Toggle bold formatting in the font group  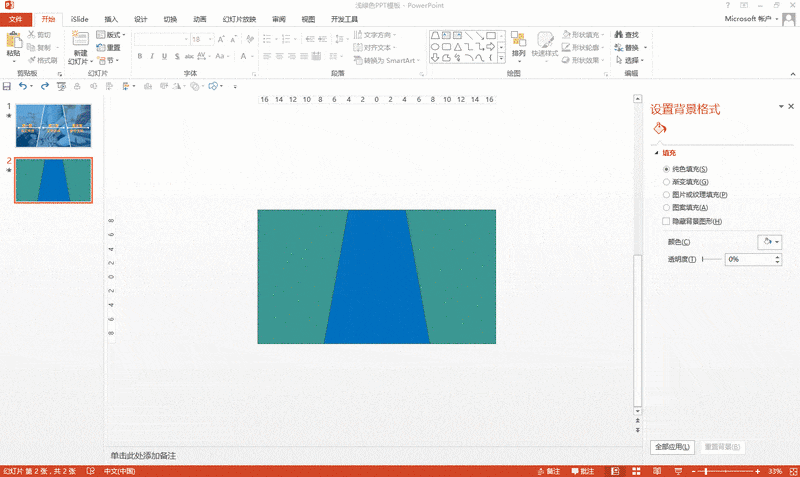[x=138, y=57]
